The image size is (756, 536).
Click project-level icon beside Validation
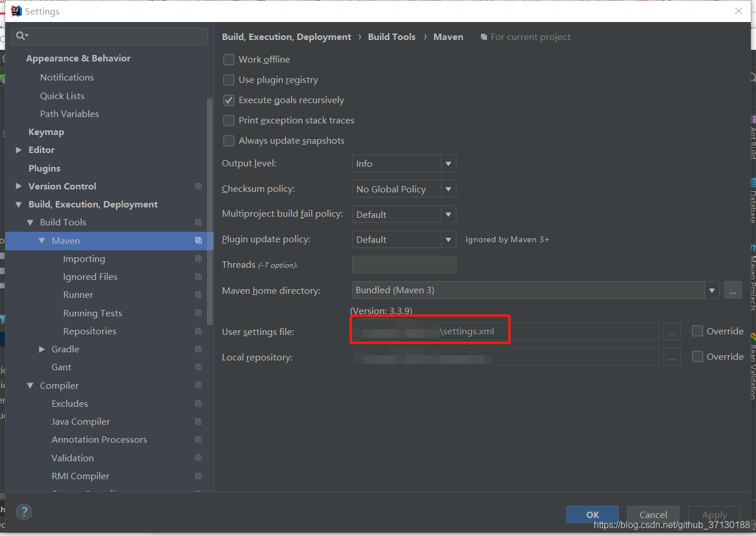click(198, 458)
